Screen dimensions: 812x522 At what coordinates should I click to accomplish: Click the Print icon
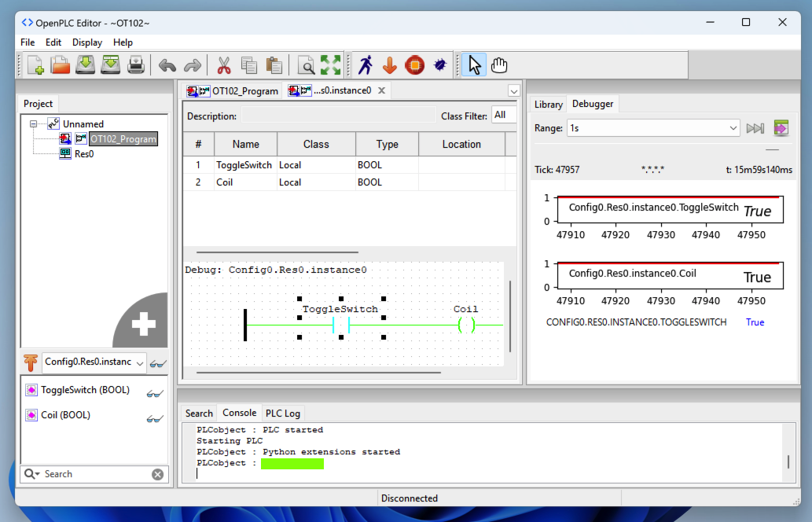coord(136,65)
